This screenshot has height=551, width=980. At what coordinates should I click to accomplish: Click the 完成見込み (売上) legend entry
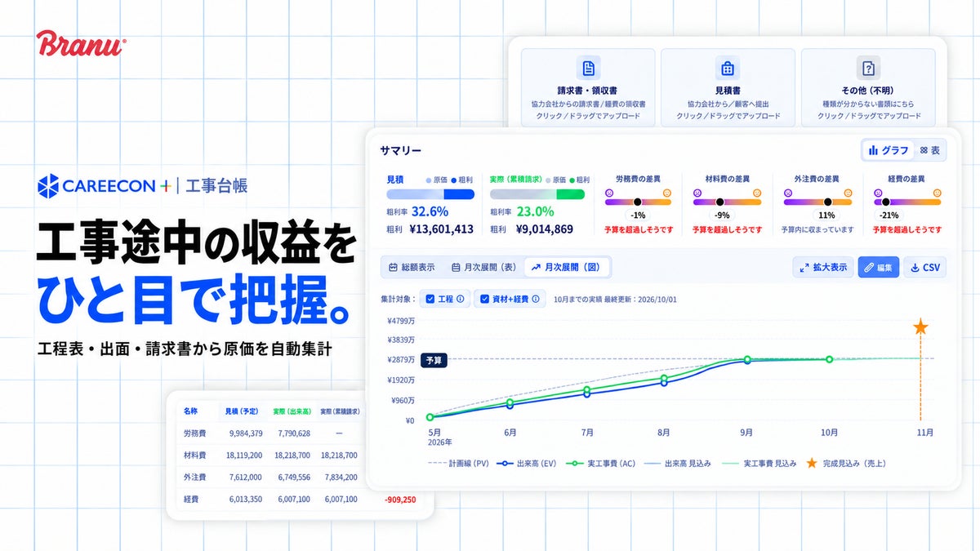coord(846,463)
